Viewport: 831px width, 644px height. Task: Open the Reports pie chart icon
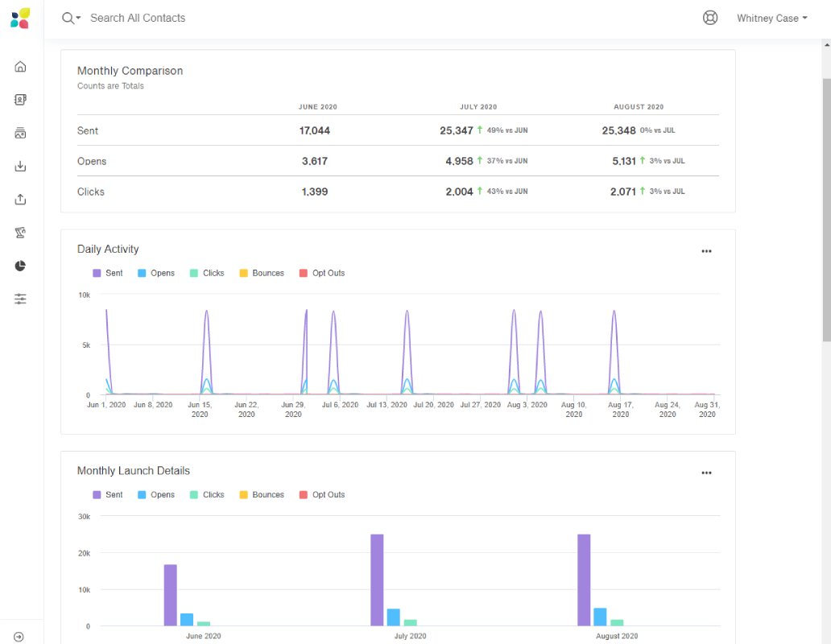coord(20,266)
